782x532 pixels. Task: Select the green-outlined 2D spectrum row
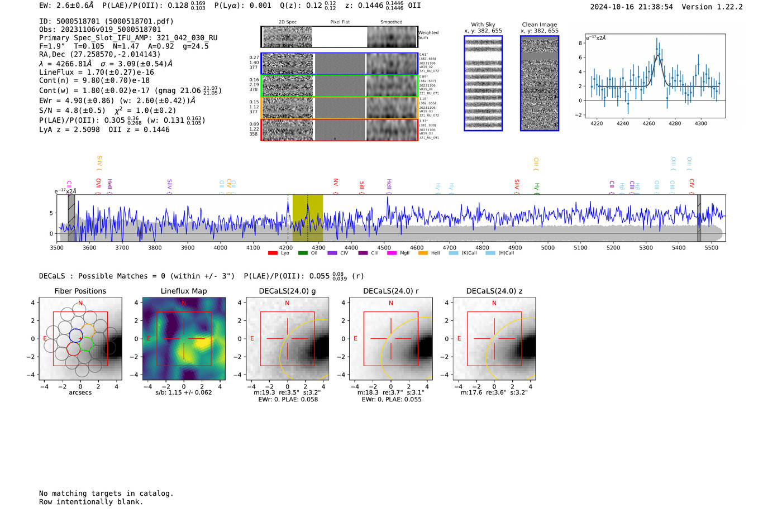(340, 86)
